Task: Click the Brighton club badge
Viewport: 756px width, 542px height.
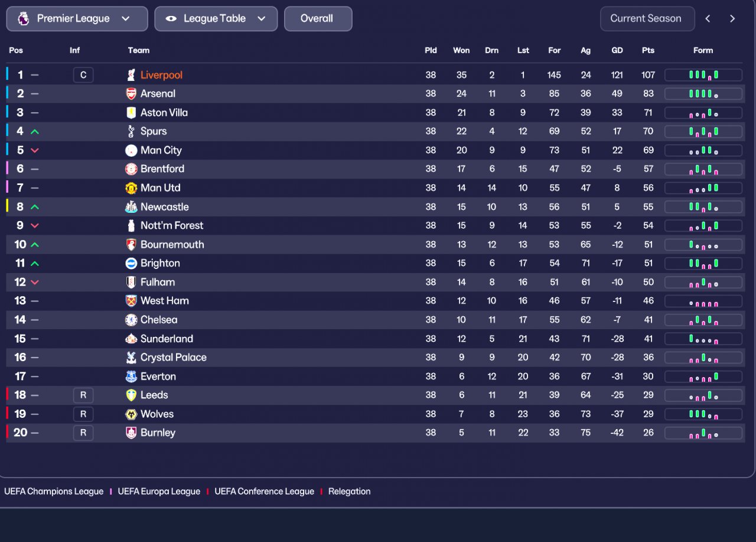Action: coord(131,263)
